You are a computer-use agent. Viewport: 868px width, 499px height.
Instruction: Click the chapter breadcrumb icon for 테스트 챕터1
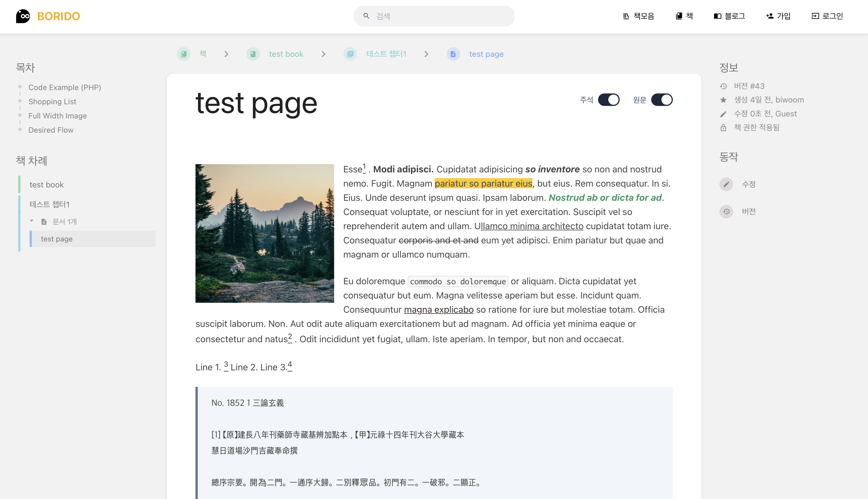click(x=350, y=54)
